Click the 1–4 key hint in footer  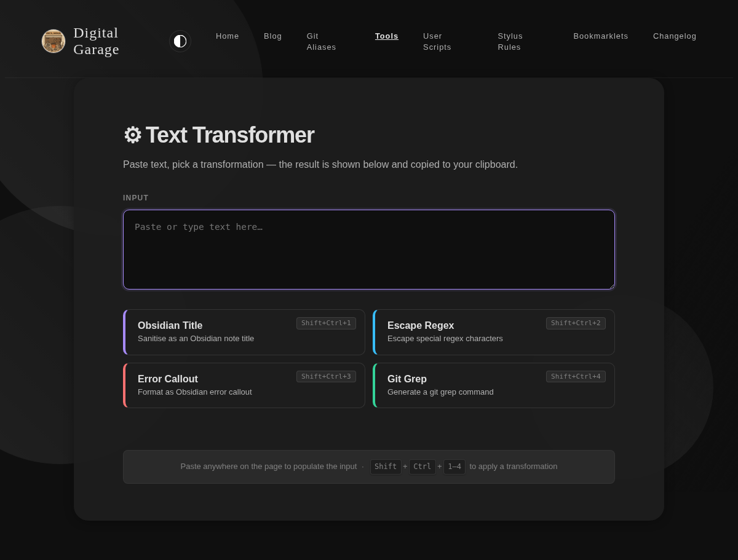454,467
